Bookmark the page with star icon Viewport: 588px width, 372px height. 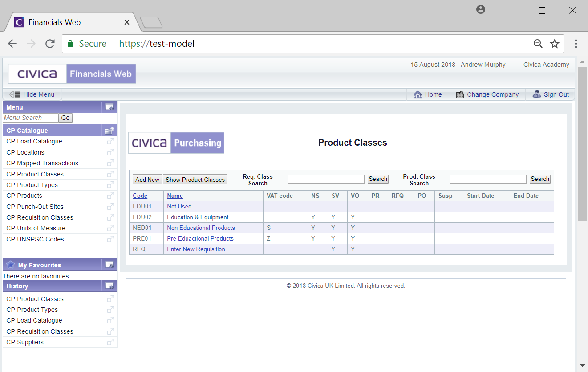[x=554, y=44]
